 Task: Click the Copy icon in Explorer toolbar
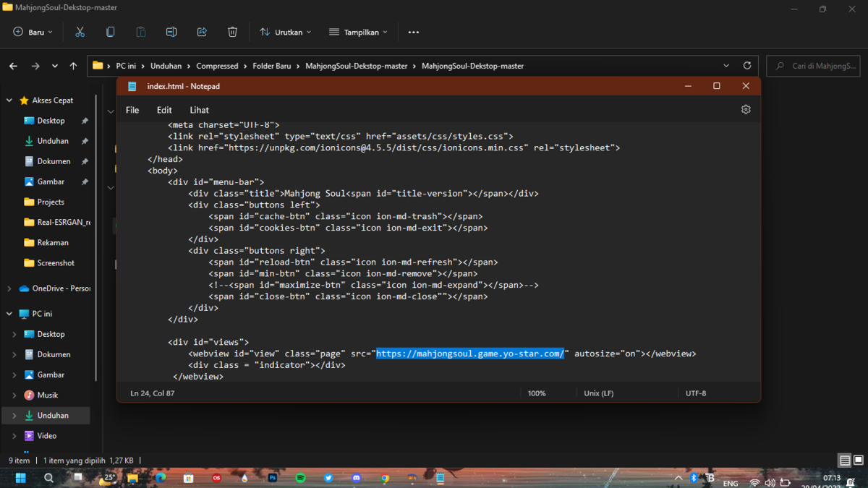point(110,32)
